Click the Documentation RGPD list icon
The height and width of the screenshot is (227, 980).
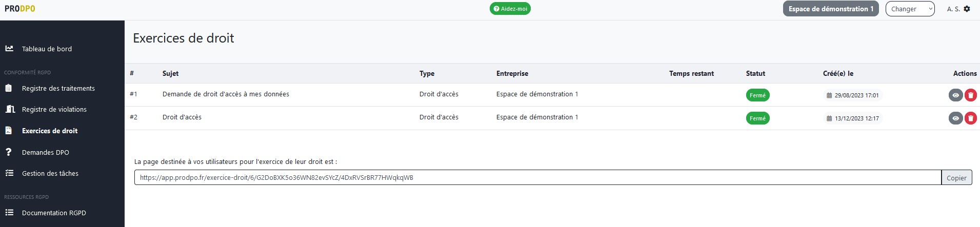9,213
